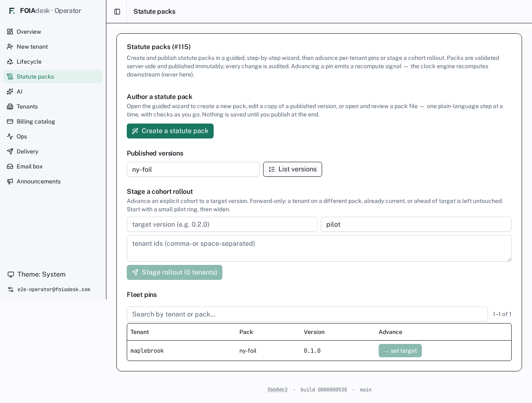Click the Fleet pins heading

142,294
